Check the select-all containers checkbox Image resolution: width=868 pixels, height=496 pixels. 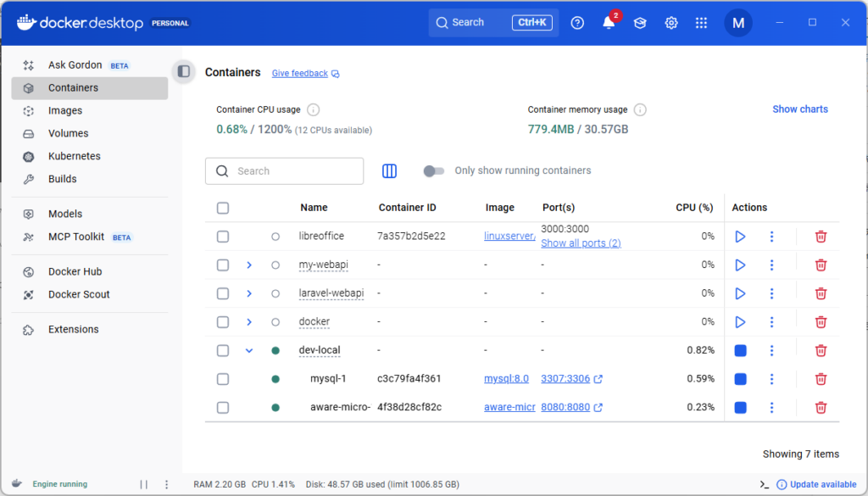click(223, 208)
